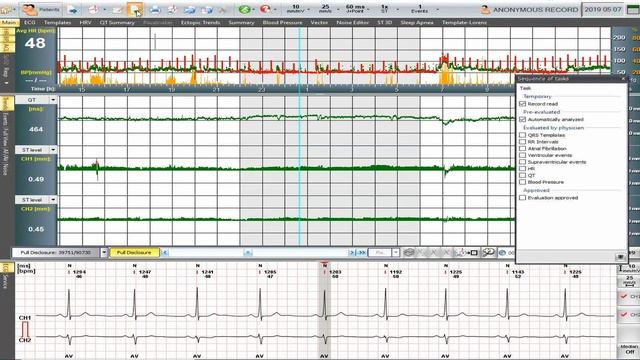The width and height of the screenshot is (640, 360).
Task: Click the envelope mail icon
Action: (117, 10)
